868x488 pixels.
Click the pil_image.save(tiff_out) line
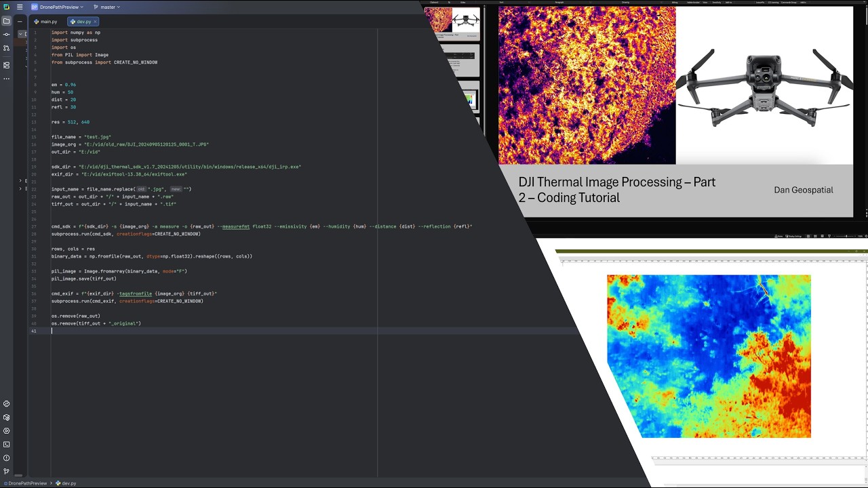(84, 279)
